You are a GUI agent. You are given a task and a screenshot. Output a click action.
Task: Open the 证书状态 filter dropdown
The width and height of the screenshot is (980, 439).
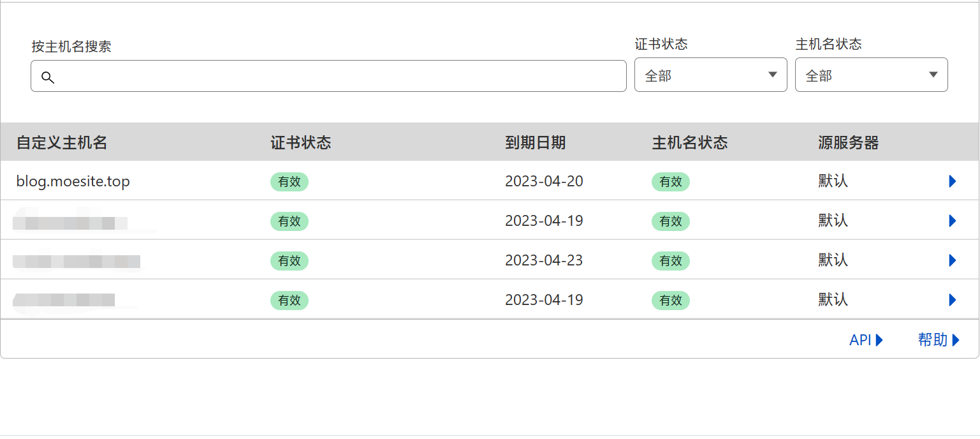tap(711, 75)
